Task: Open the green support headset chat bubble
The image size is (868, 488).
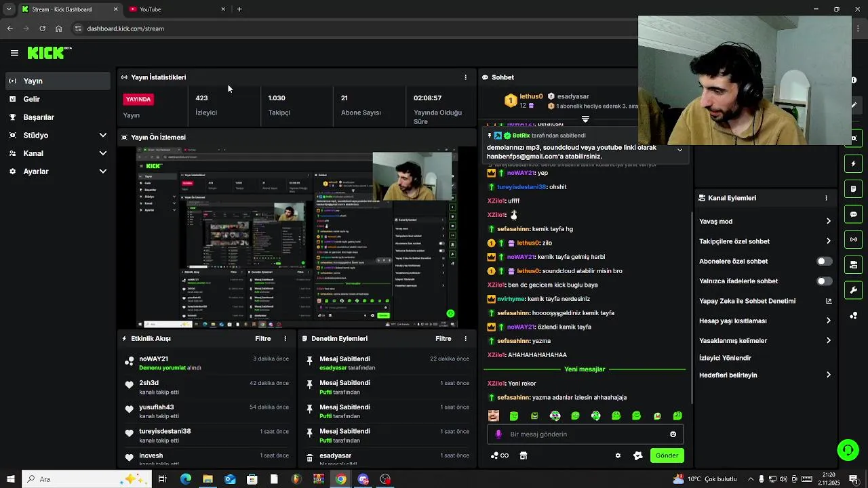Action: tap(847, 450)
